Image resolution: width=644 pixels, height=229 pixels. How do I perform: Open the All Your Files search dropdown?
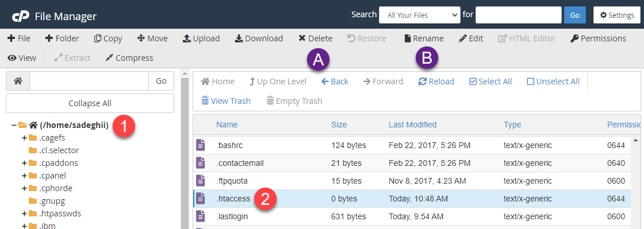pyautogui.click(x=420, y=15)
